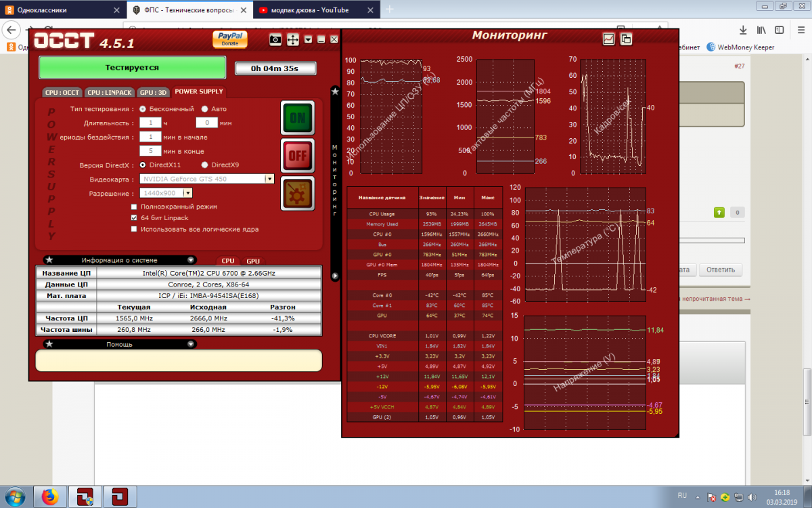The image size is (812, 508).
Task: Collapse the Информация о системе section
Action: point(191,259)
